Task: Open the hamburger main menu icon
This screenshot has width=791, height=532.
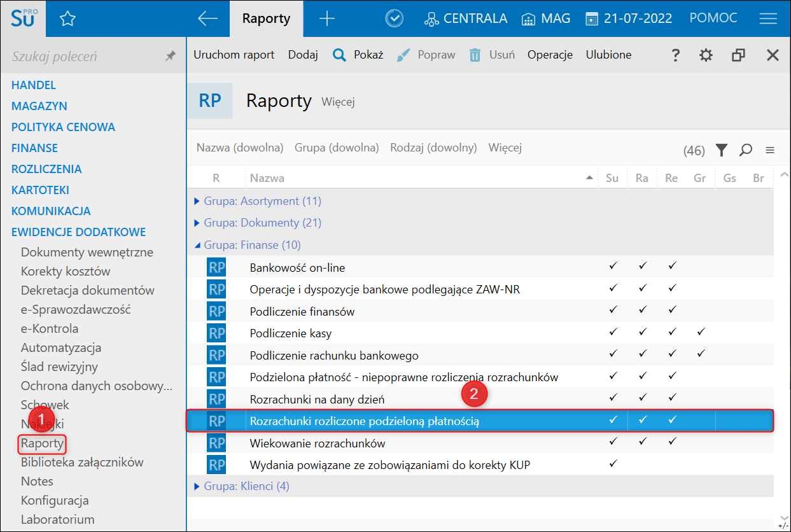Action: tap(768, 18)
